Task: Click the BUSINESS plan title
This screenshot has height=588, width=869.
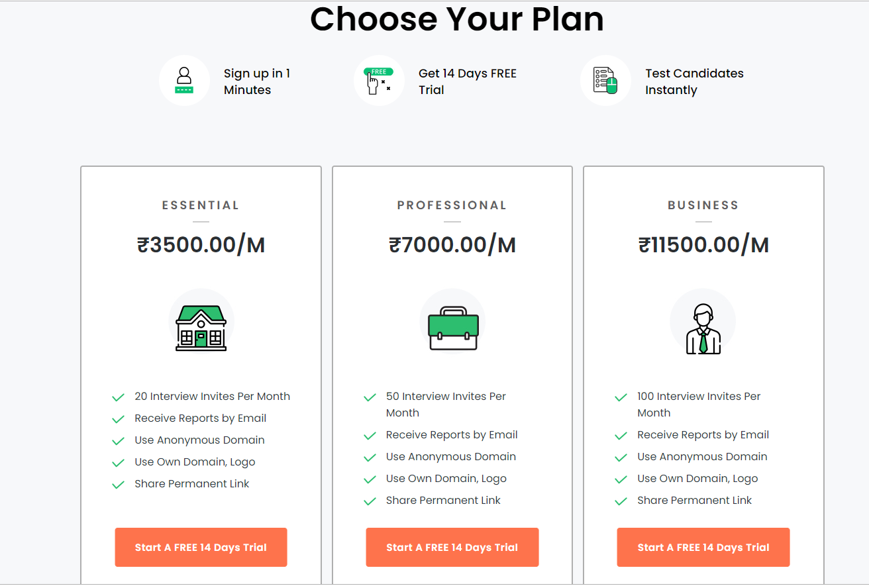Action: [x=703, y=205]
